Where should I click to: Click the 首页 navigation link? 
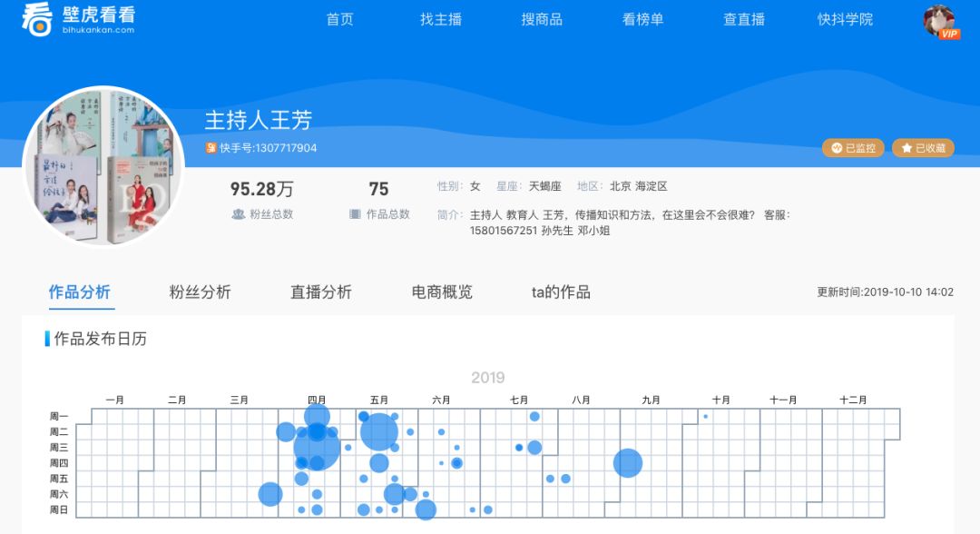pos(339,20)
